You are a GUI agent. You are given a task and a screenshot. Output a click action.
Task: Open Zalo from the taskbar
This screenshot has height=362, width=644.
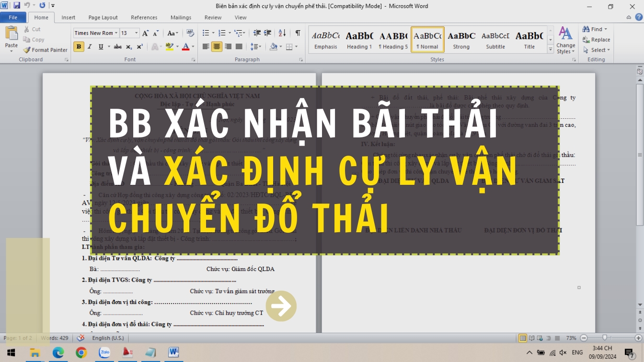104,353
